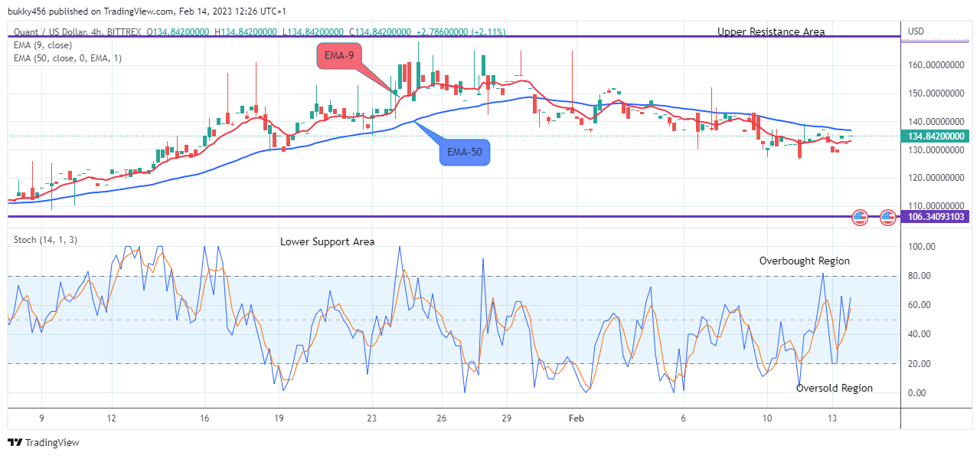
Task: Click the 6 date label on time axis
Action: pyautogui.click(x=684, y=418)
